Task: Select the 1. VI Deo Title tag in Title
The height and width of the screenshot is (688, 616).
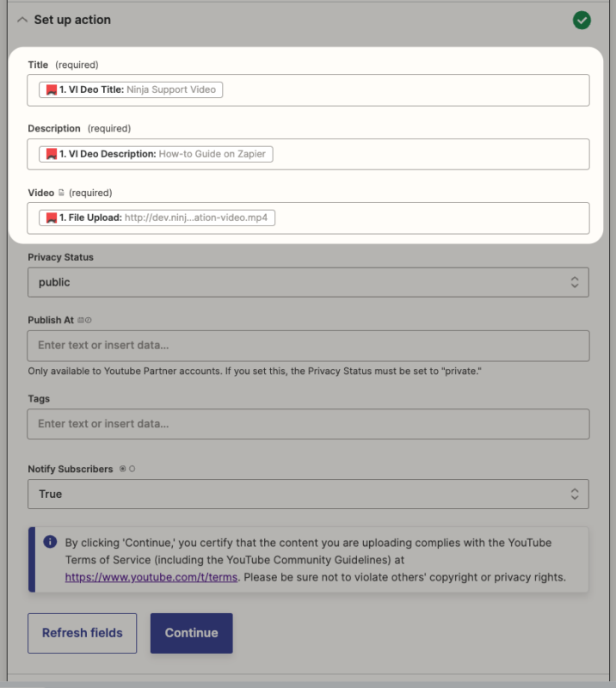Action: tap(129, 89)
